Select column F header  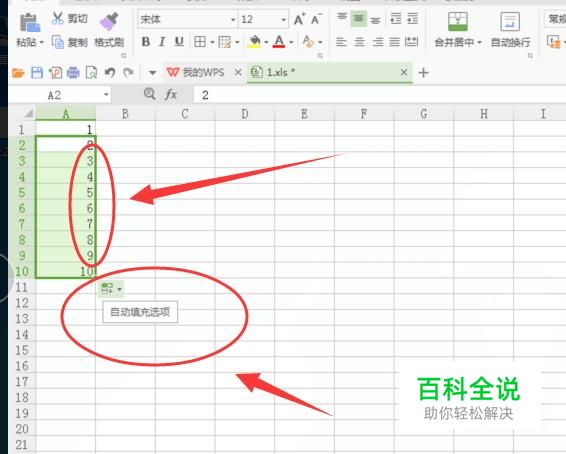[x=364, y=114]
